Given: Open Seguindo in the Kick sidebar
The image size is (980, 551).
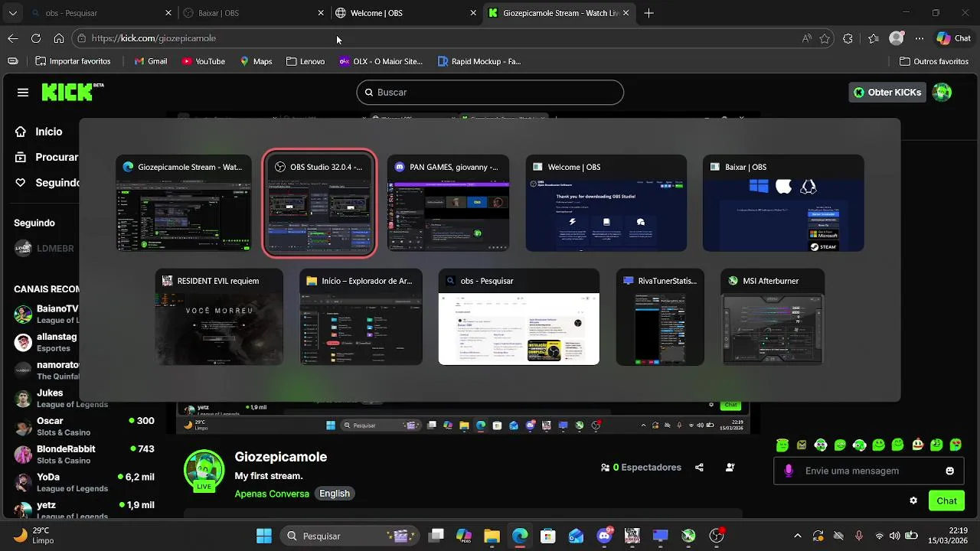Looking at the screenshot, I should pos(47,183).
